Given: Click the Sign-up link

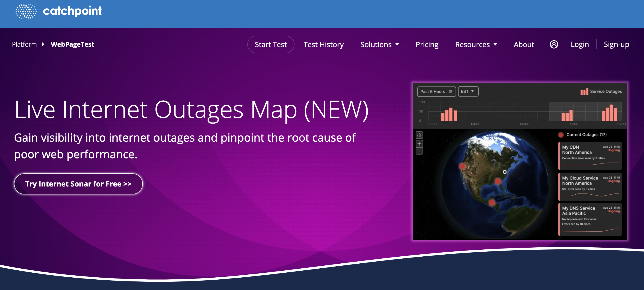Looking at the screenshot, I should coord(616,44).
